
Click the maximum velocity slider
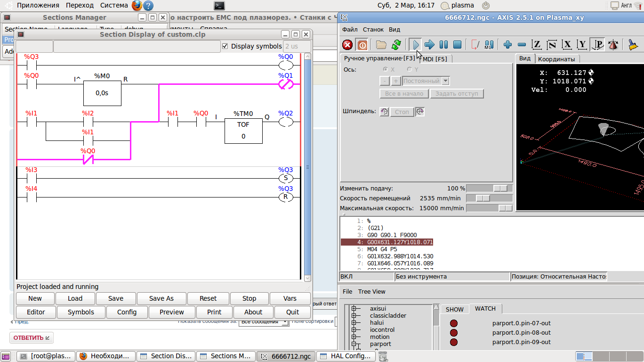[x=490, y=208]
